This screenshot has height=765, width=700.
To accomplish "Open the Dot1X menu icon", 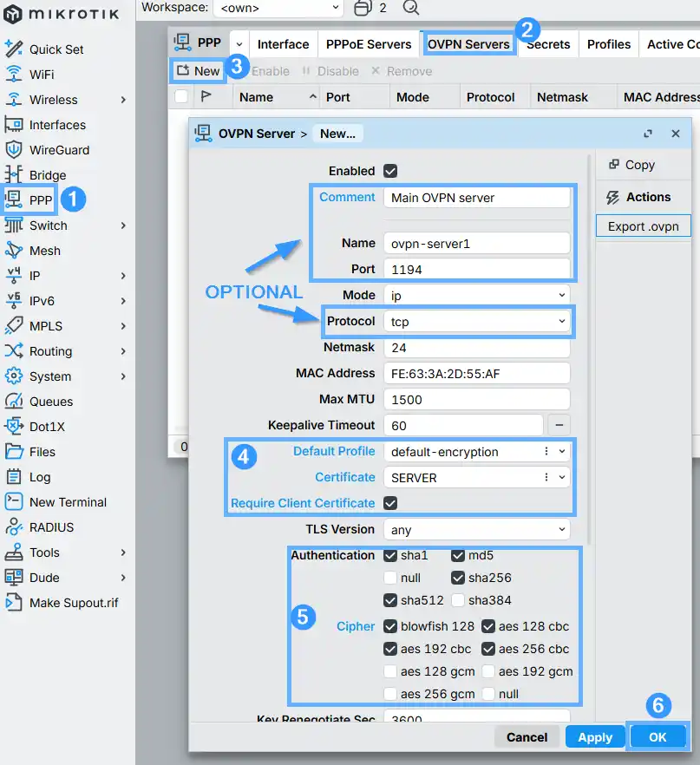I will click(x=14, y=427).
